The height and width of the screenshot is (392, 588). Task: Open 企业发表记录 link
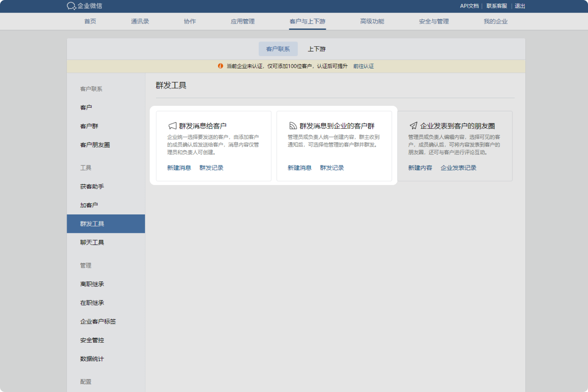[x=458, y=168]
